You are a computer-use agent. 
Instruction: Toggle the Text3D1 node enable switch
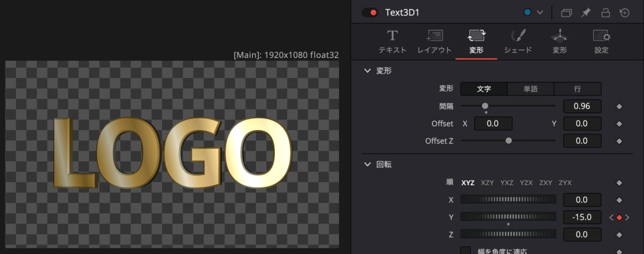point(369,12)
